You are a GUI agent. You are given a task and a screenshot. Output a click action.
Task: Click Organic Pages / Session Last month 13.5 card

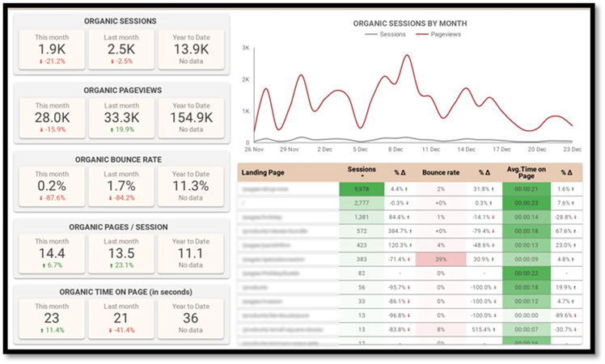pyautogui.click(x=121, y=252)
